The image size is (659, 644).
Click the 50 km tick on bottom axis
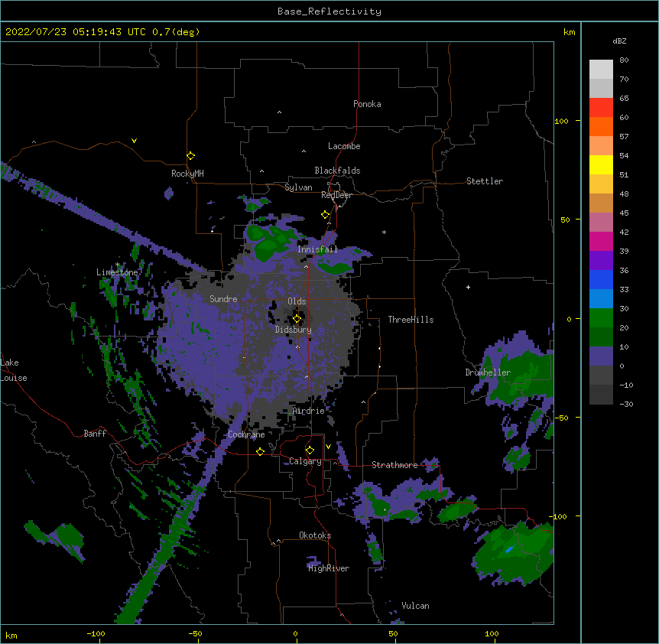393,633
